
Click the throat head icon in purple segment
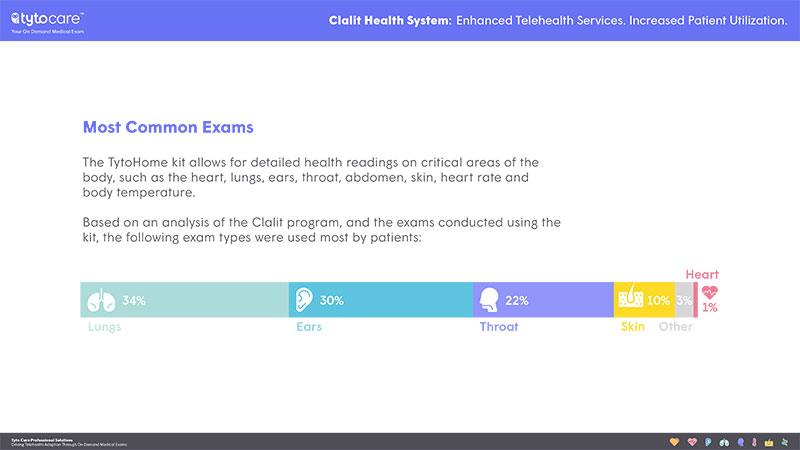click(489, 299)
